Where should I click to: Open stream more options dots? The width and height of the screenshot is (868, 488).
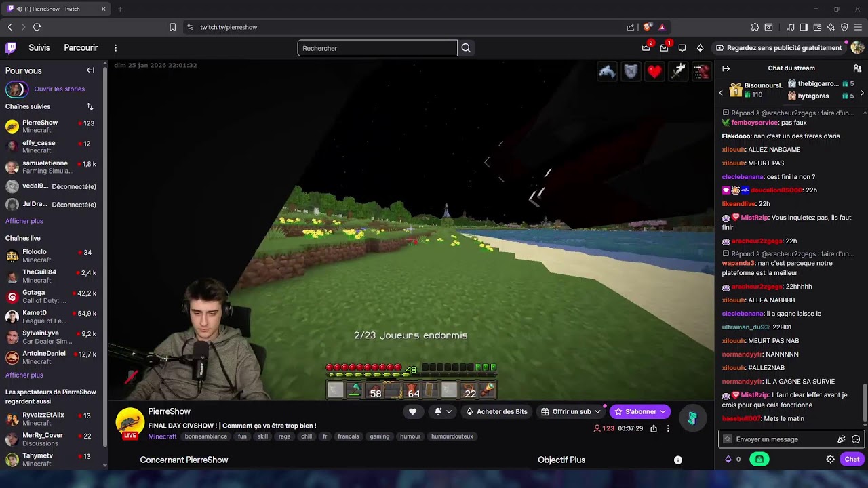click(668, 428)
